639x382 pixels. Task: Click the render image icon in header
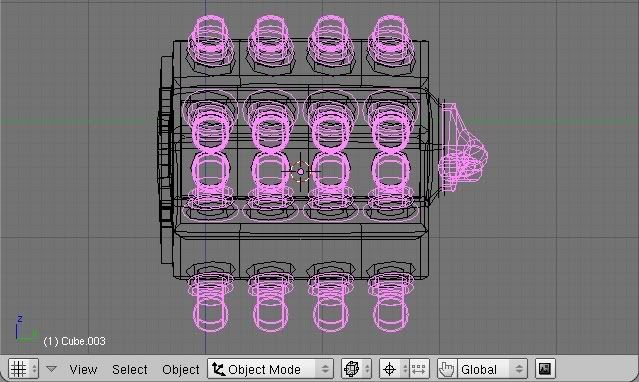(545, 369)
